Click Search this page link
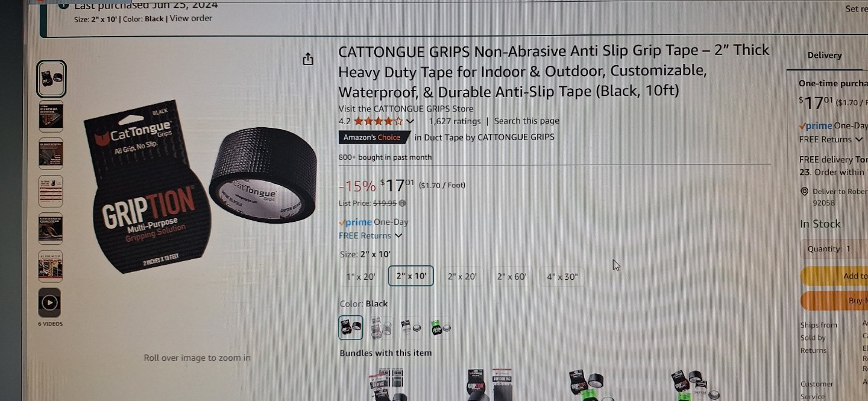This screenshot has height=401, width=868. click(x=527, y=121)
